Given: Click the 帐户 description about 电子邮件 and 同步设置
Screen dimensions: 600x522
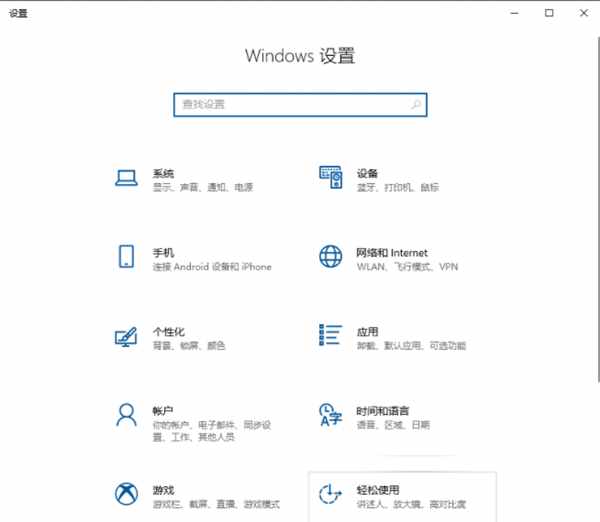Looking at the screenshot, I should coord(212,431).
